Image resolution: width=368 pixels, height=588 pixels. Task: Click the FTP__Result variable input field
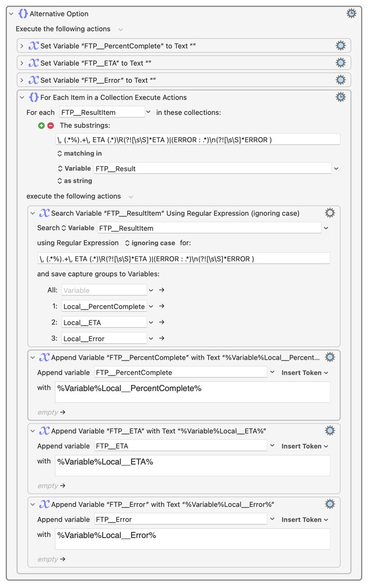[212, 168]
